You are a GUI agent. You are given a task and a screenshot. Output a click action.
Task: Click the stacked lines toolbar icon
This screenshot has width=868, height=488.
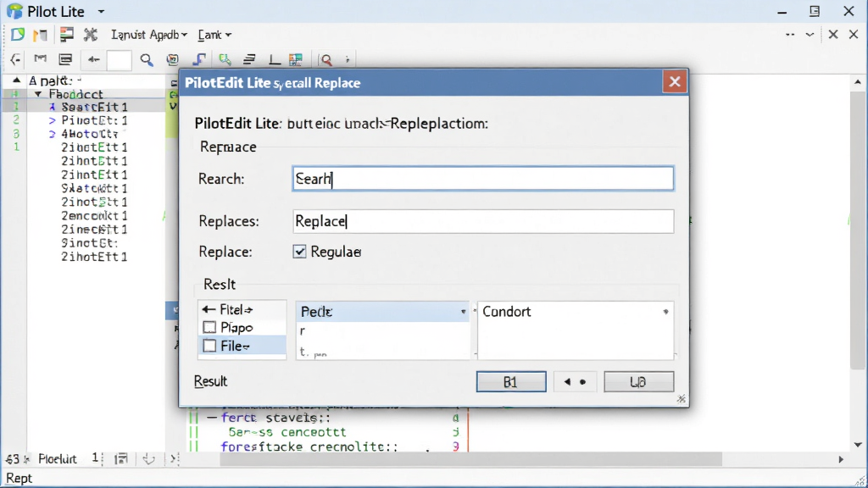[x=250, y=59]
